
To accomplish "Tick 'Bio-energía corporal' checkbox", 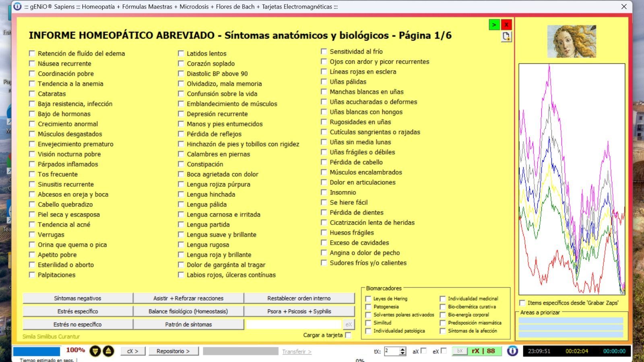I will (x=443, y=315).
